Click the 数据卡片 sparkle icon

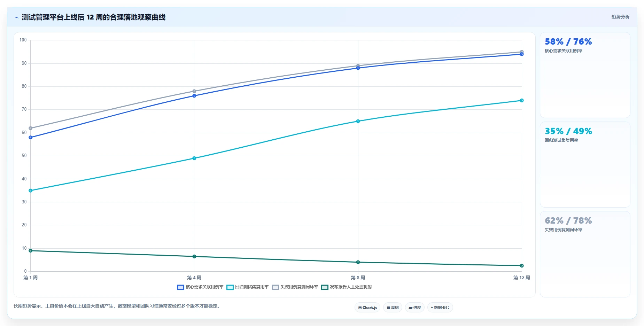tap(432, 308)
